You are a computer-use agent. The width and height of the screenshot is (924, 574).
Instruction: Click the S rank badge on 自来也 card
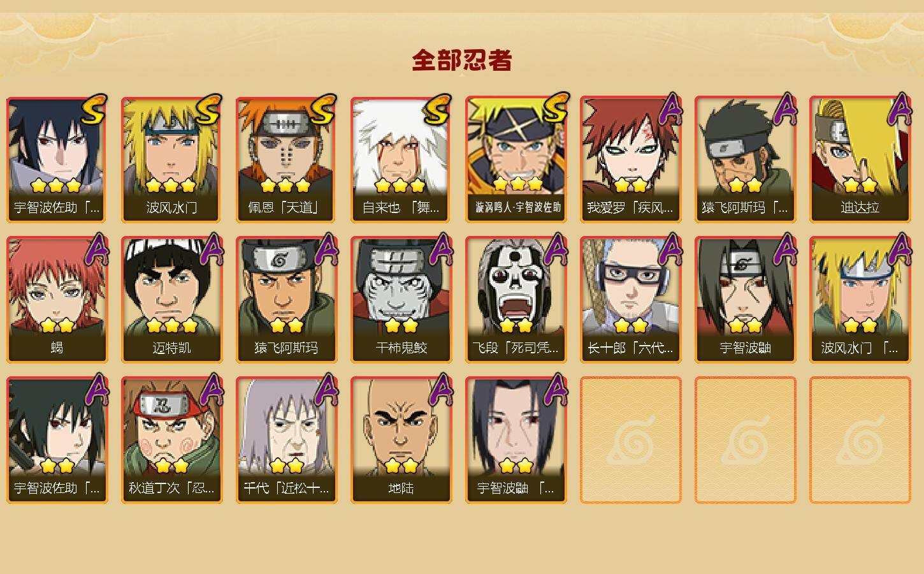[x=437, y=110]
